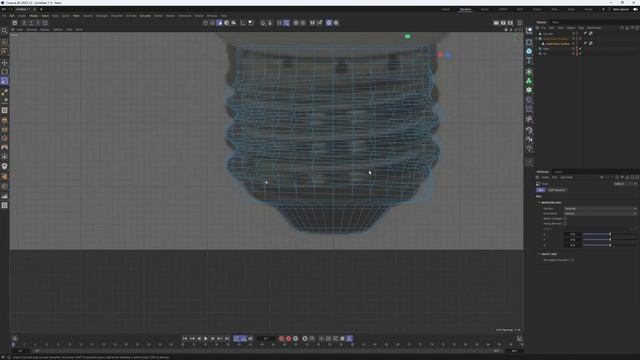This screenshot has height=360, width=640.
Task: Open the Mesh menu
Action: coord(76,16)
